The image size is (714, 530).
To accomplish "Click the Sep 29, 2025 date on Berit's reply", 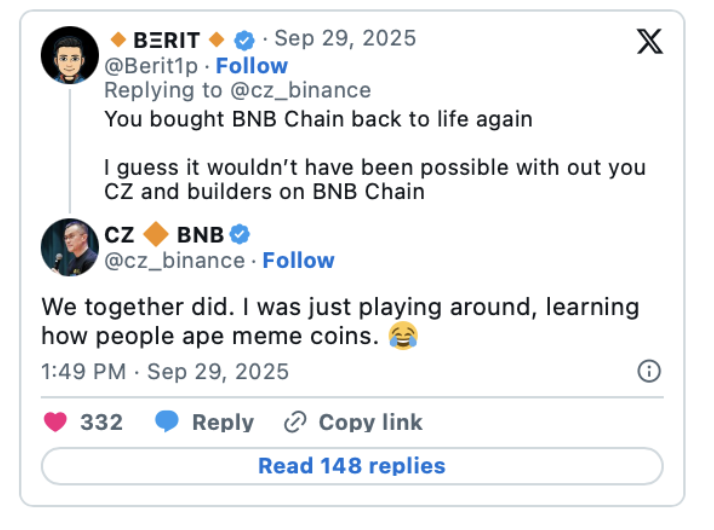I will (345, 39).
